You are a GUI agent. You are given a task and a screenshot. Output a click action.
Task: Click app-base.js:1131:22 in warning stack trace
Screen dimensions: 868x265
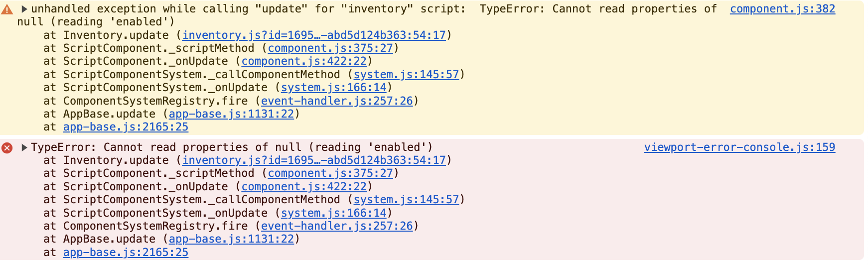[x=231, y=114]
